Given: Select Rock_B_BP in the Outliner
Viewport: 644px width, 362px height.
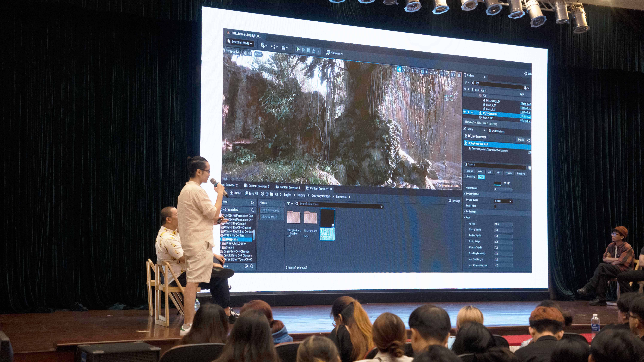Looking at the screenshot, I should tap(490, 109).
